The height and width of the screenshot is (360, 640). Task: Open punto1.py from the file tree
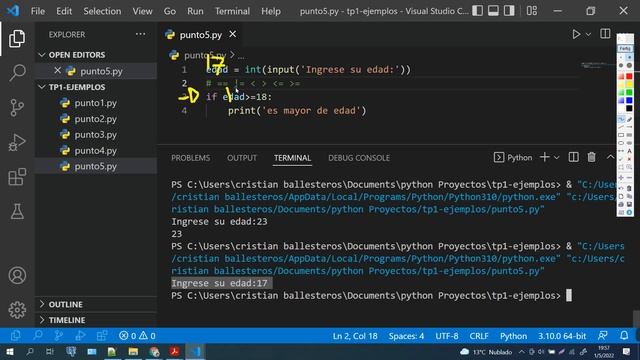coord(96,103)
